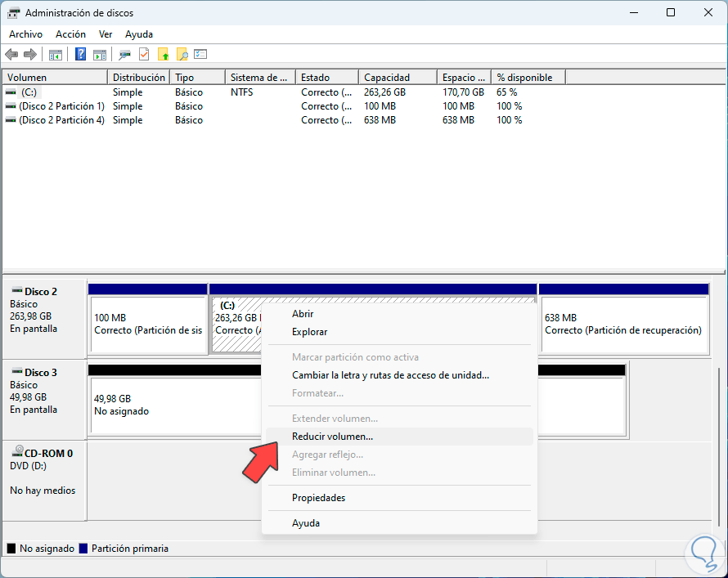Click the 170,70 GB free space cell
This screenshot has width=728, height=578.
tap(463, 92)
